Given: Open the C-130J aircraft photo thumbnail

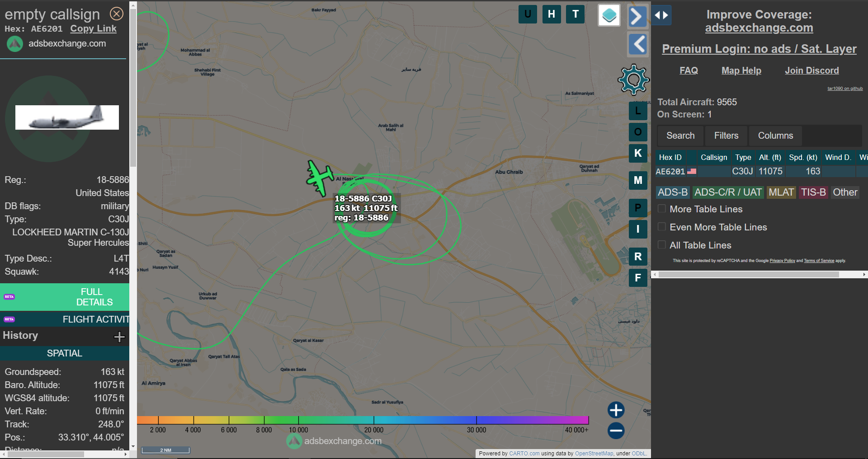Looking at the screenshot, I should 67,117.
